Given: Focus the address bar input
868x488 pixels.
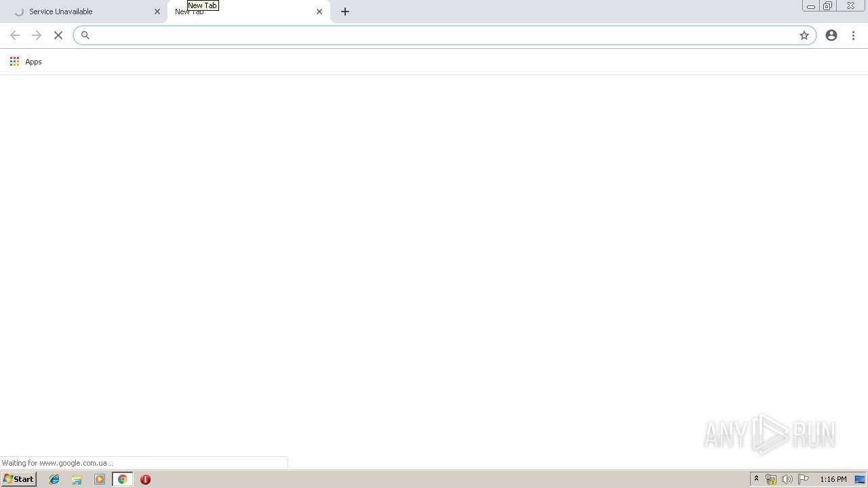Looking at the screenshot, I should pyautogui.click(x=444, y=35).
